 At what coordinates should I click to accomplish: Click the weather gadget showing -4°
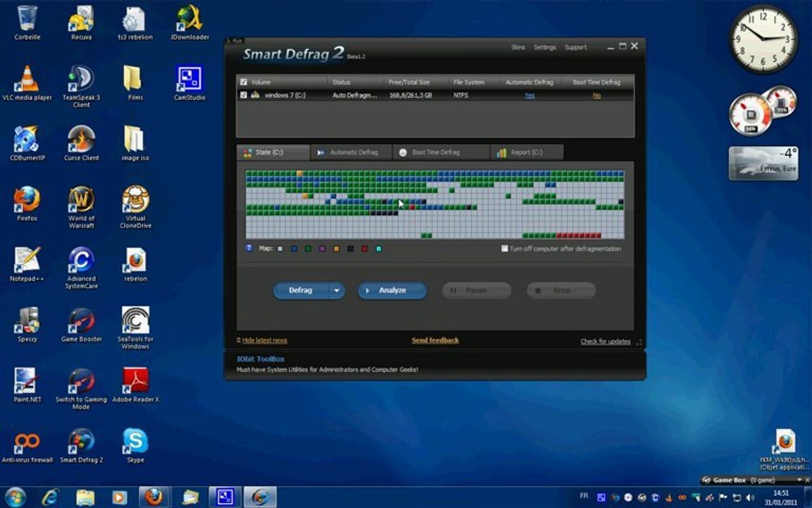[x=763, y=163]
